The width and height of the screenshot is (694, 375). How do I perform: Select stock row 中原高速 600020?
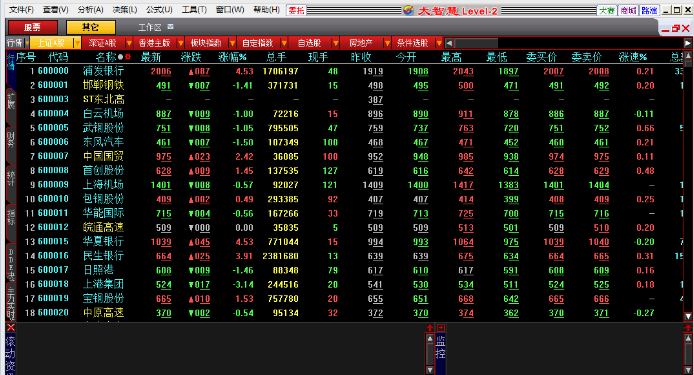[350, 313]
